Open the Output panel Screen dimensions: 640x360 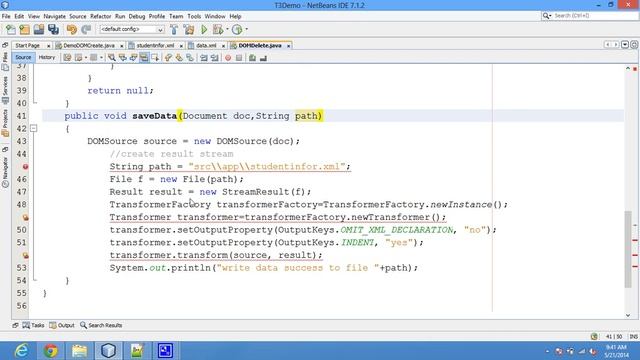62,325
